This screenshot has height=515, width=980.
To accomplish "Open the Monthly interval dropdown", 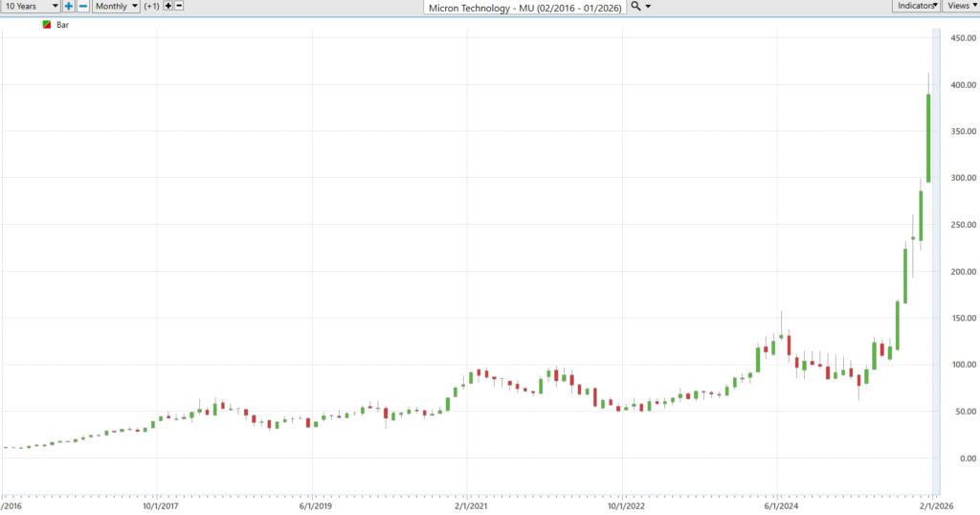I will pos(116,6).
